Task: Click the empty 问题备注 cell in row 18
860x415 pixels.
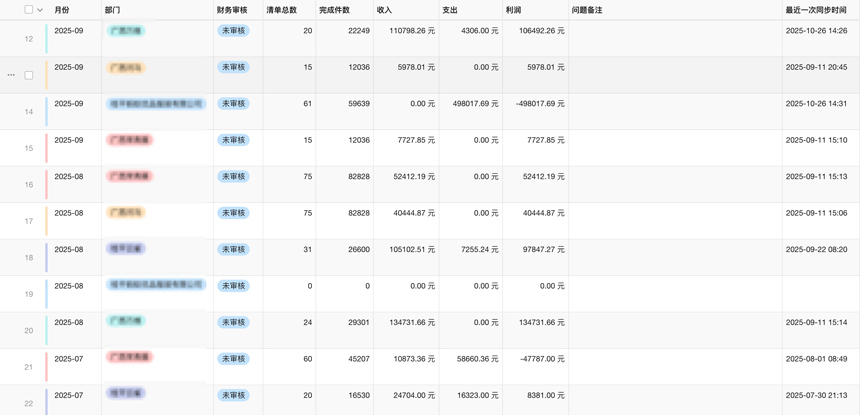Action: point(674,257)
